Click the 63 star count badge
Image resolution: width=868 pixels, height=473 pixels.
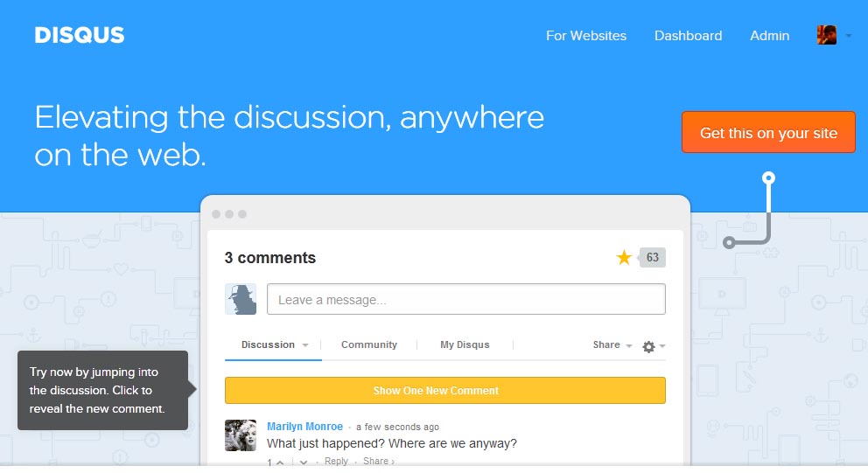click(x=653, y=257)
